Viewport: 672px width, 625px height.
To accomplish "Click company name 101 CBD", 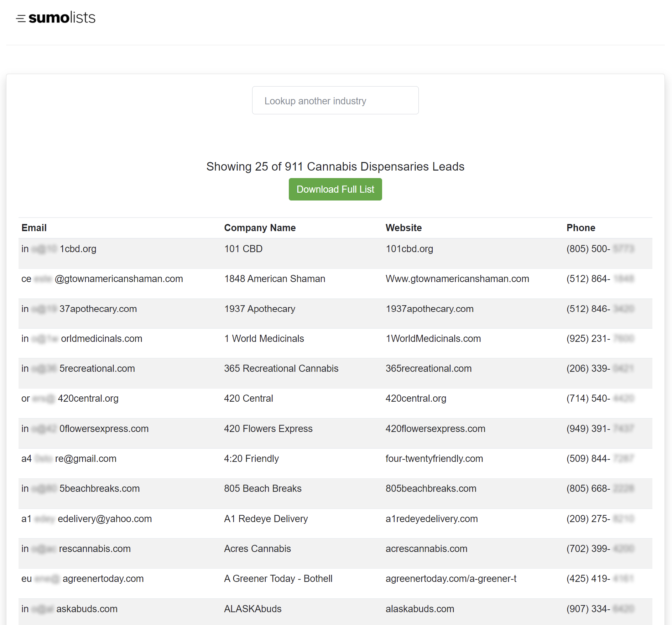I will [243, 249].
